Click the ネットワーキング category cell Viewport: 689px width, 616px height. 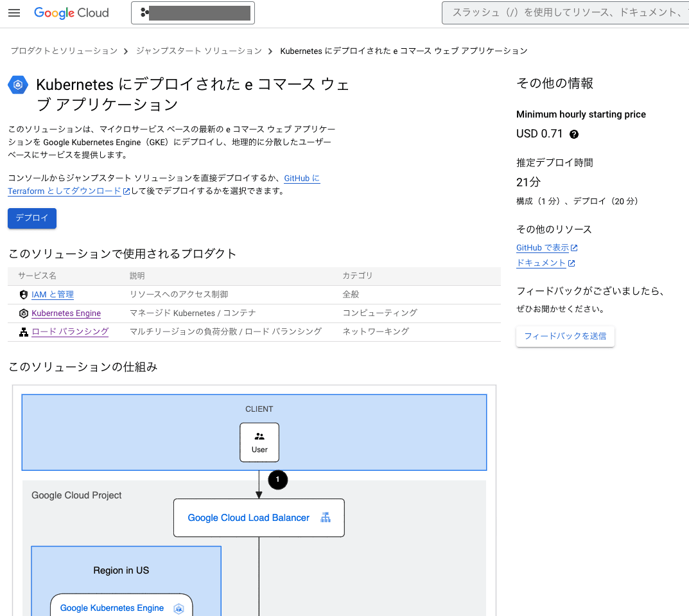point(376,331)
